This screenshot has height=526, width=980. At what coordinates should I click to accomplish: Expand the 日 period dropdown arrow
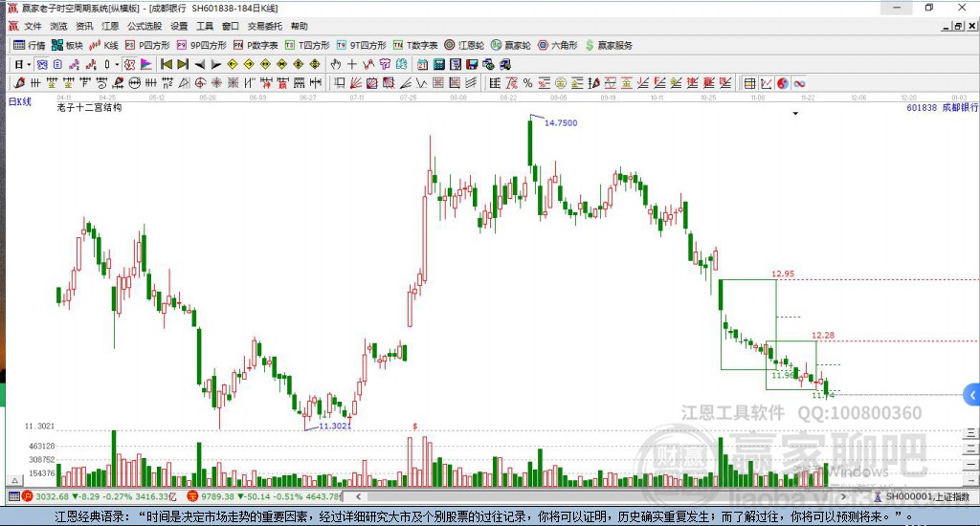29,64
